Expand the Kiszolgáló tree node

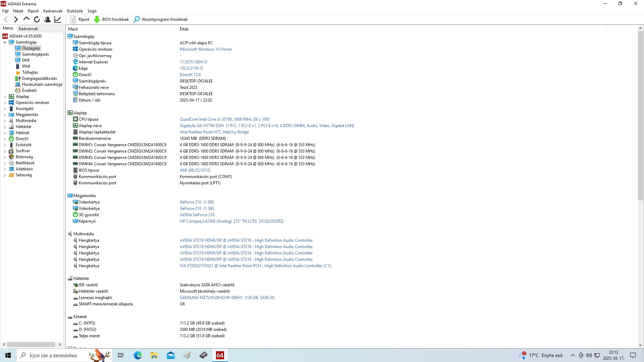[5, 109]
